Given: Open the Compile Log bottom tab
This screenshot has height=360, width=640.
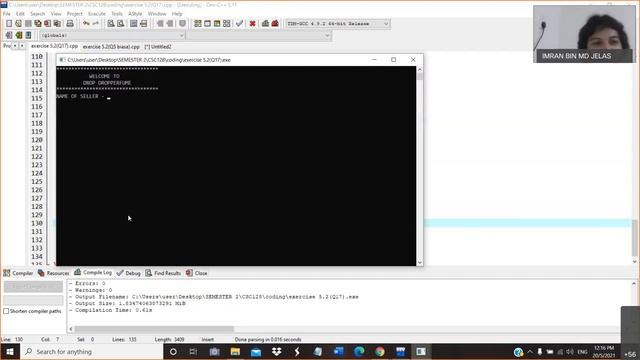Looking at the screenshot, I should pos(93,272).
